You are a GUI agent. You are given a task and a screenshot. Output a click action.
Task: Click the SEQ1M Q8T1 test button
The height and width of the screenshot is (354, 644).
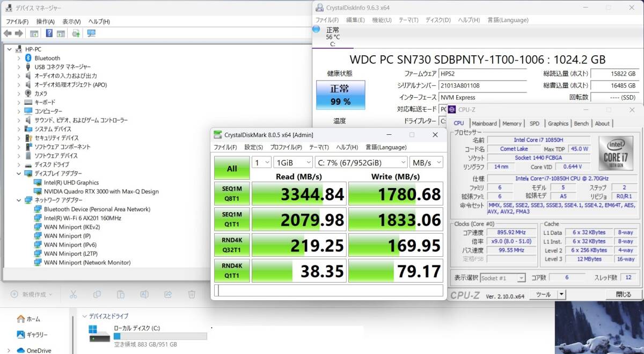tap(232, 193)
